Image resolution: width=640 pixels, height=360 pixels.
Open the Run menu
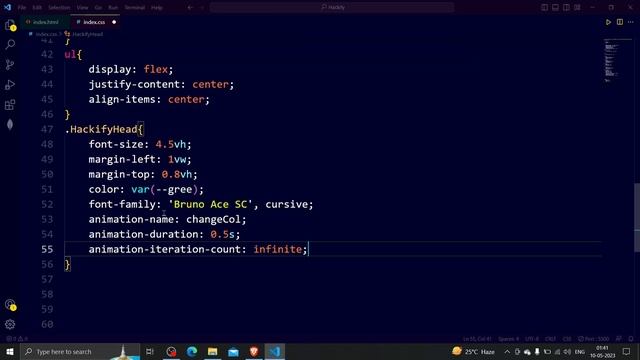click(x=113, y=7)
